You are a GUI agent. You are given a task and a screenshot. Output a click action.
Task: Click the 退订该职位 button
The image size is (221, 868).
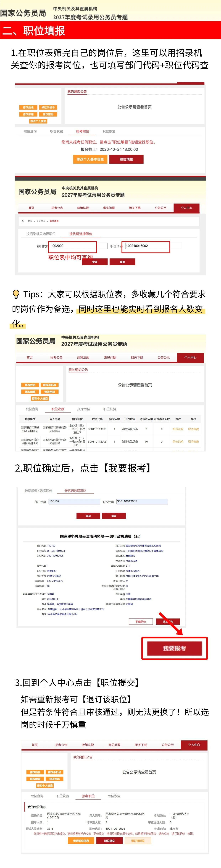pos(138,841)
